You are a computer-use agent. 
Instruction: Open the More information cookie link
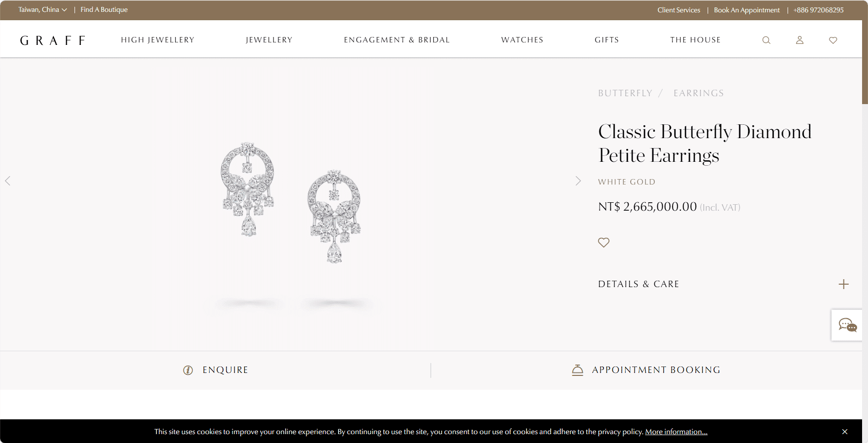pyautogui.click(x=676, y=432)
